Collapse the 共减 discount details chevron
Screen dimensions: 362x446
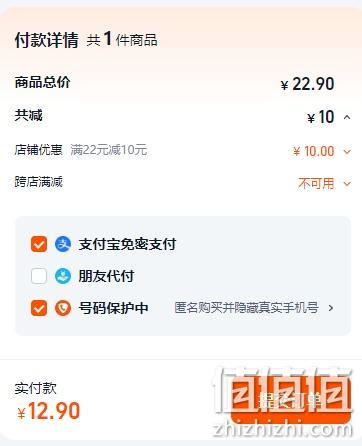coord(347,117)
